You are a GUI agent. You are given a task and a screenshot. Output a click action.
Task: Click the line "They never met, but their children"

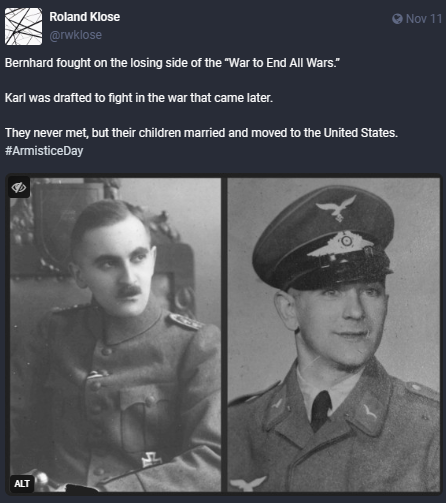coord(201,133)
